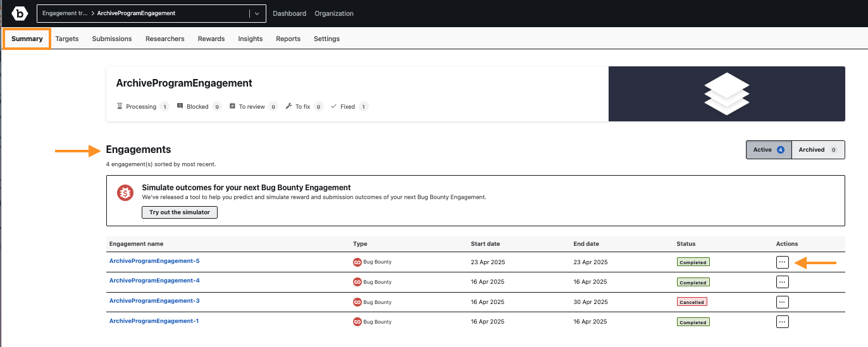Open the ArchiveProgramEngagement-5 link

(x=154, y=261)
